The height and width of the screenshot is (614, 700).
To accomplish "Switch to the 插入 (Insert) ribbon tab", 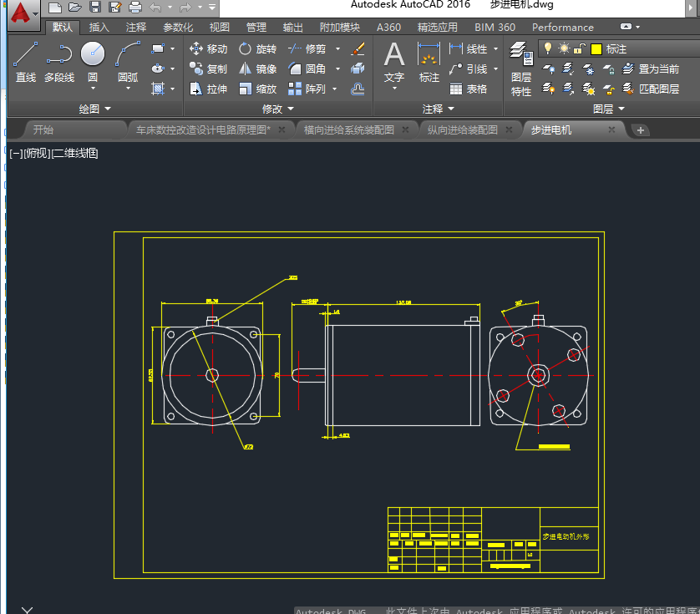I will (99, 27).
